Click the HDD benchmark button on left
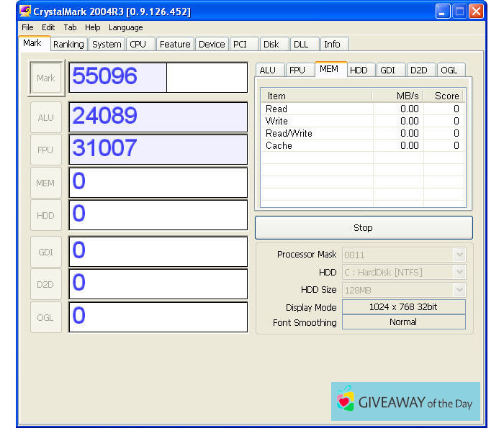The height and width of the screenshot is (428, 504). click(x=45, y=215)
